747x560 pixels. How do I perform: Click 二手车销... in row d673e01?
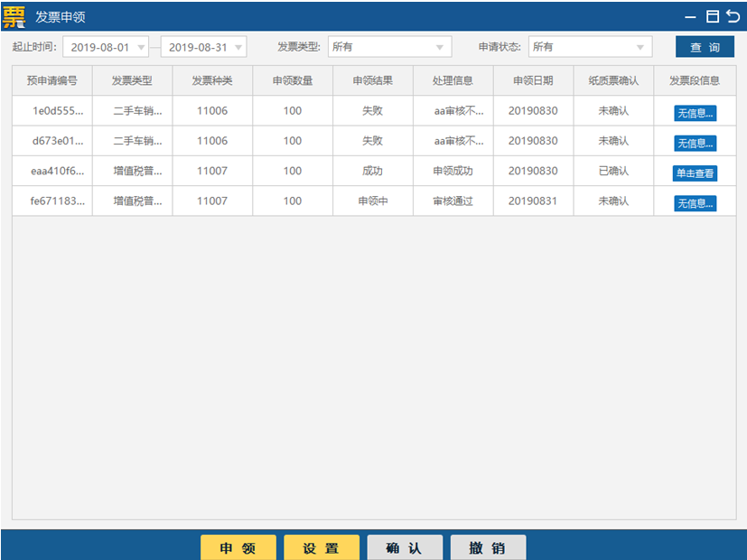tap(137, 141)
